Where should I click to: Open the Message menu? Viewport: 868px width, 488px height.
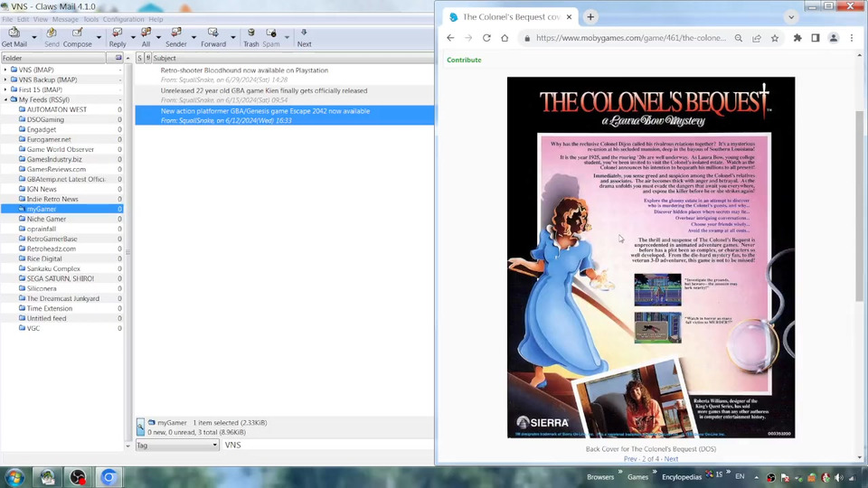click(65, 19)
